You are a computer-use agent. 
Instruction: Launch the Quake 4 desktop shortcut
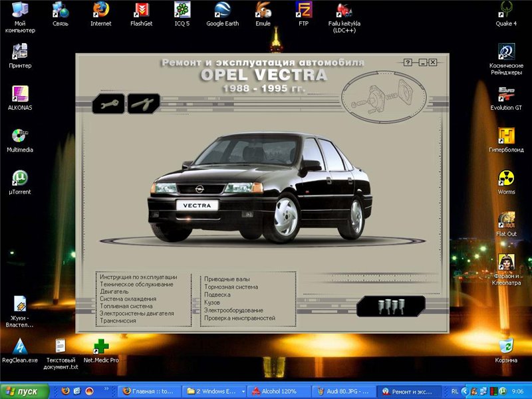click(x=506, y=14)
